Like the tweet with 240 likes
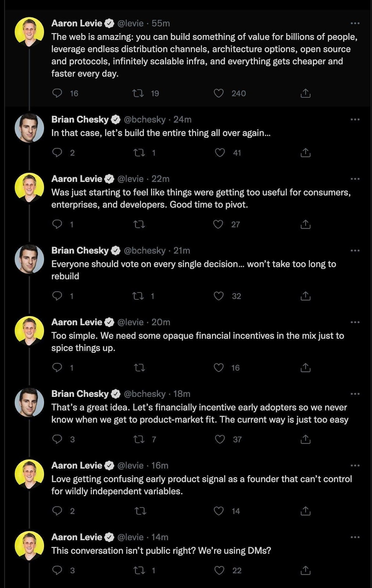This screenshot has height=588, width=372. (219, 93)
